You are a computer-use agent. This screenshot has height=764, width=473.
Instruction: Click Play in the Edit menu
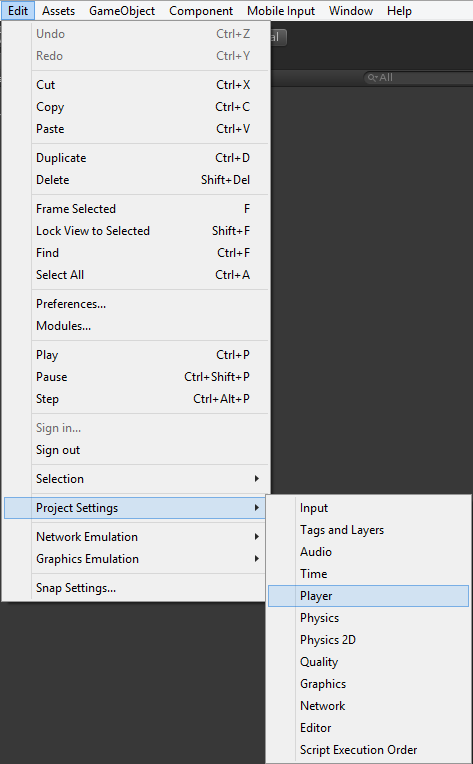click(135, 355)
